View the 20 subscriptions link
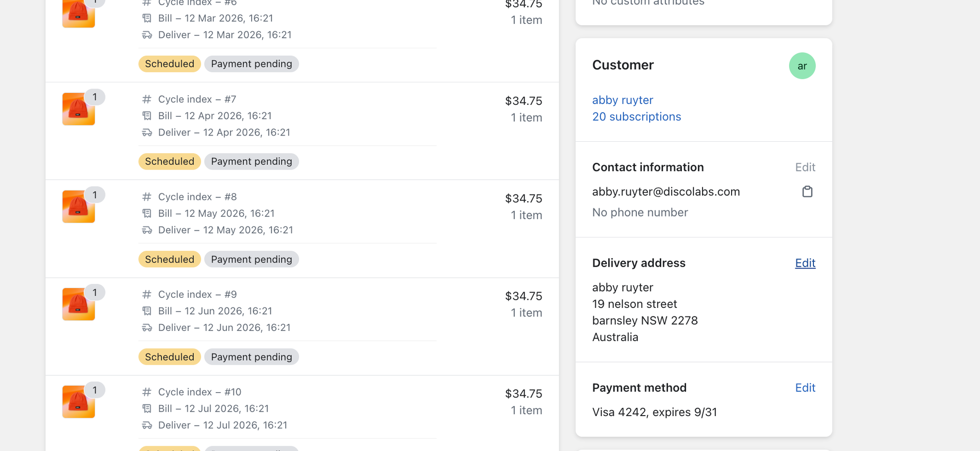The width and height of the screenshot is (980, 451). 636,117
